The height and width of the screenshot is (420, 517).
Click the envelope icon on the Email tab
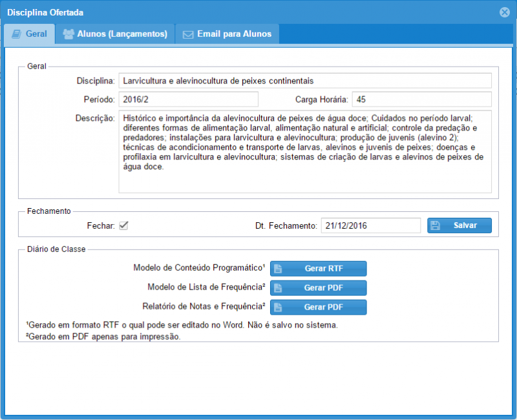pyautogui.click(x=188, y=34)
